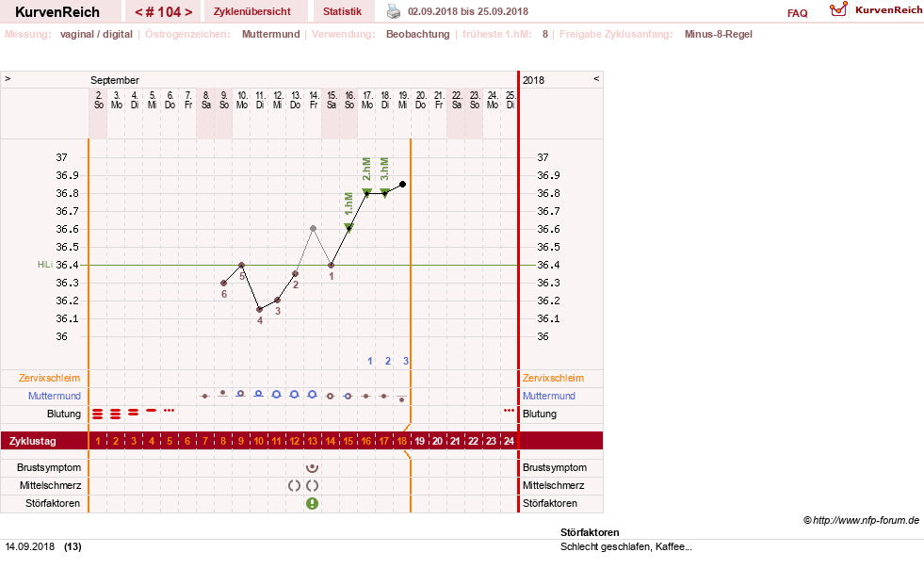The width and height of the screenshot is (924, 569).
Task: Click the Blutung row label on left
Action: [64, 414]
